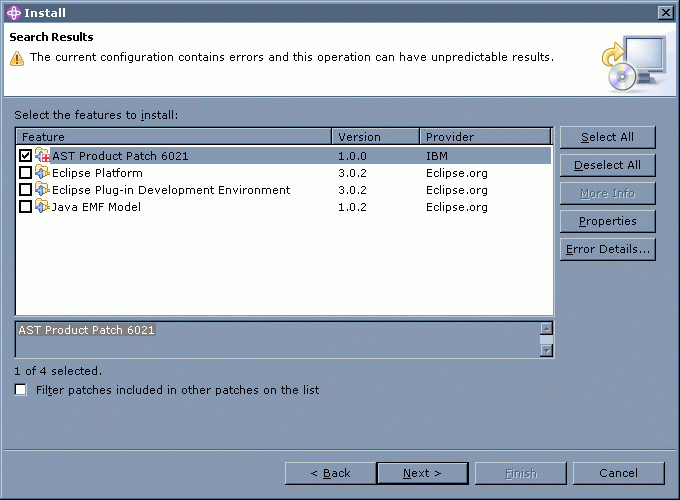The width and height of the screenshot is (680, 500).
Task: Select the AST Product Patch 6021 row text
Action: 120,156
